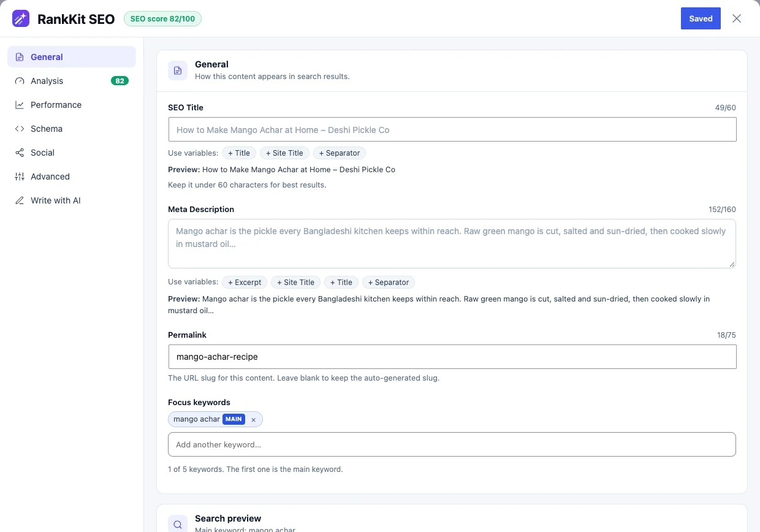Screen dimensions: 760x532
Task: Click the Add another keyword input
Action: tap(452, 444)
